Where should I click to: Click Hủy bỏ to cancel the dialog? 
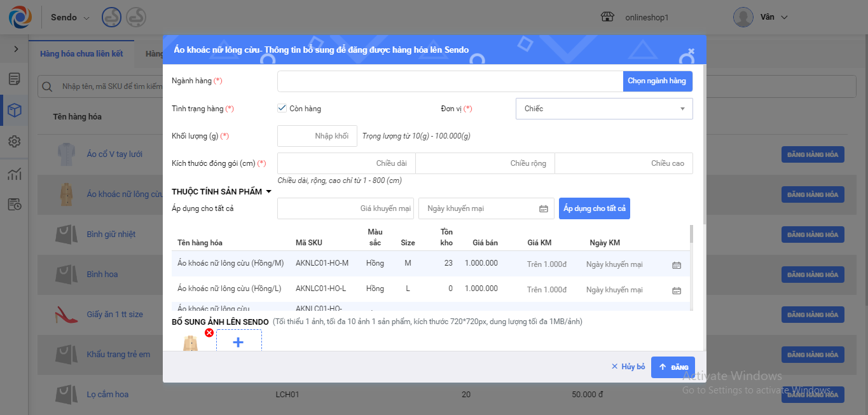coord(628,367)
